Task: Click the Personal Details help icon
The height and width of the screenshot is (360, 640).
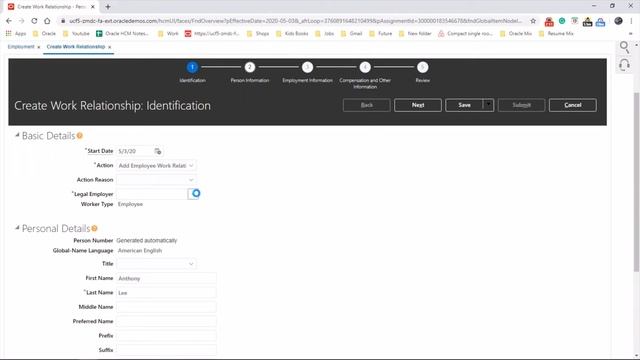Action: tap(94, 228)
